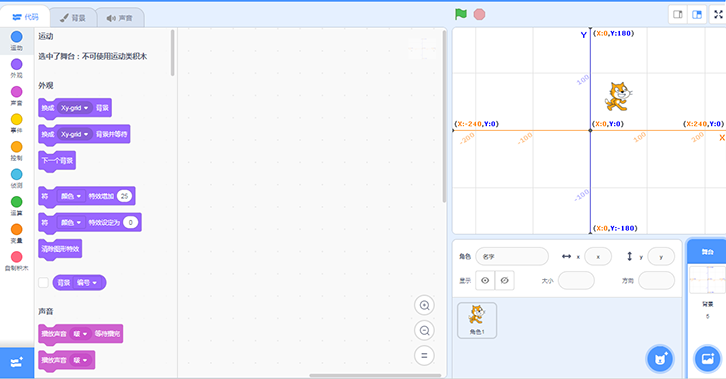The height and width of the screenshot is (379, 726).
Task: Select the stage backdrop thumbnail
Action: [707, 280]
